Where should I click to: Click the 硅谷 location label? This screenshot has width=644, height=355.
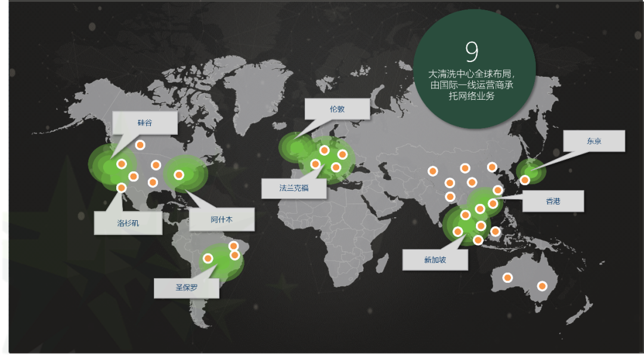click(x=144, y=123)
